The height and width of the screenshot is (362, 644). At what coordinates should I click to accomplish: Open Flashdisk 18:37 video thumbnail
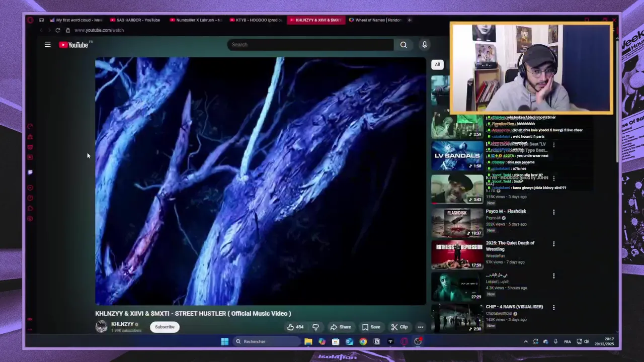click(x=457, y=223)
